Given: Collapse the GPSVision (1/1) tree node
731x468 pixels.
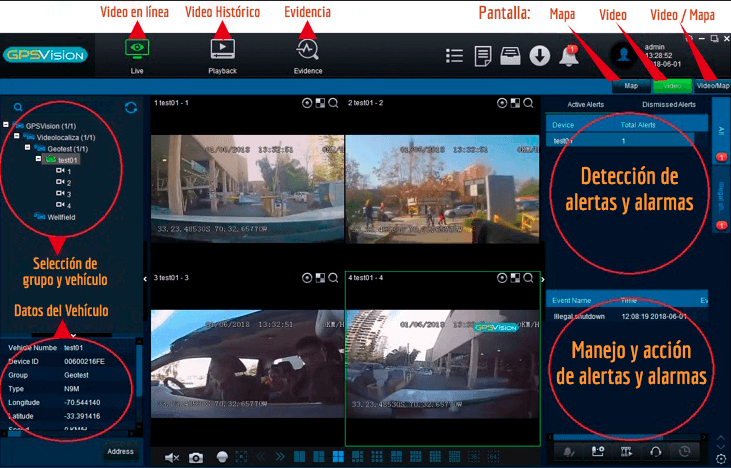Looking at the screenshot, I should point(6,125).
